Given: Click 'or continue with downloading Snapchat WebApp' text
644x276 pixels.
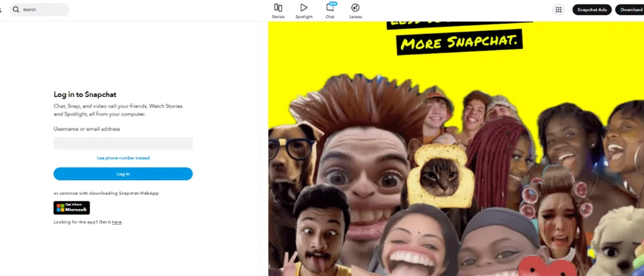Looking at the screenshot, I should pyautogui.click(x=106, y=193).
